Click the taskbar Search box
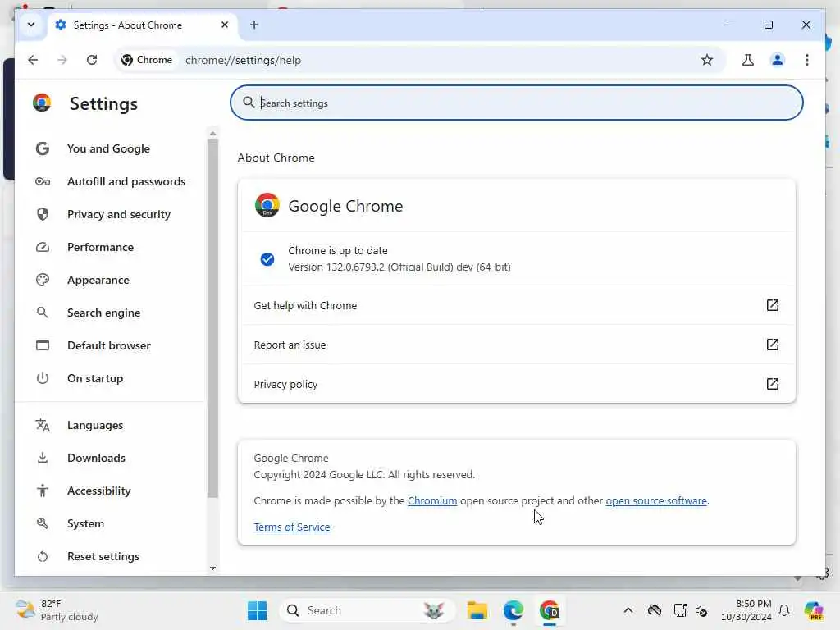Screen dimensions: 840x630 coord(367,610)
